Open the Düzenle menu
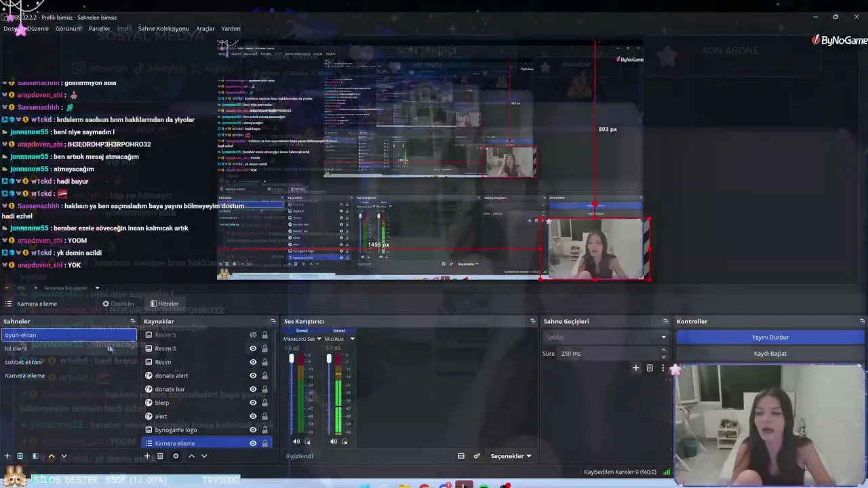 [38, 28]
